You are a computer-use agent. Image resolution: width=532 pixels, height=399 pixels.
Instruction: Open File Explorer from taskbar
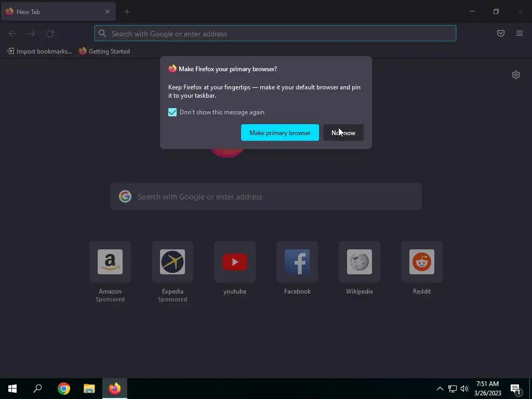click(89, 389)
